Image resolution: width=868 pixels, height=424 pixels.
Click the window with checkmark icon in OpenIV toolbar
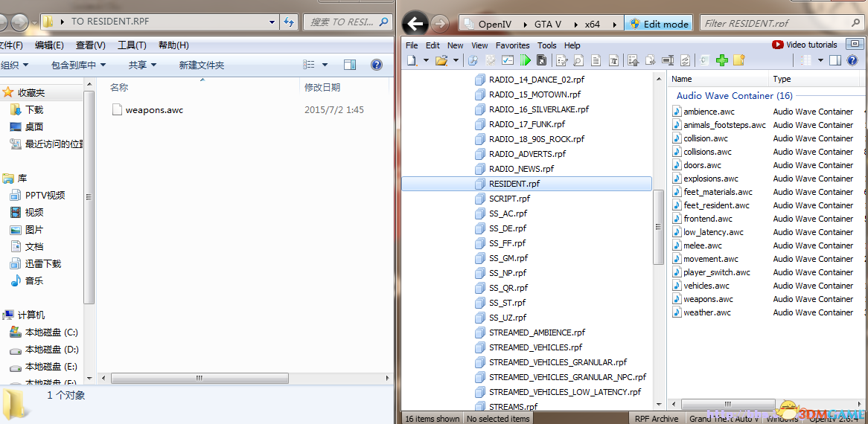click(508, 60)
